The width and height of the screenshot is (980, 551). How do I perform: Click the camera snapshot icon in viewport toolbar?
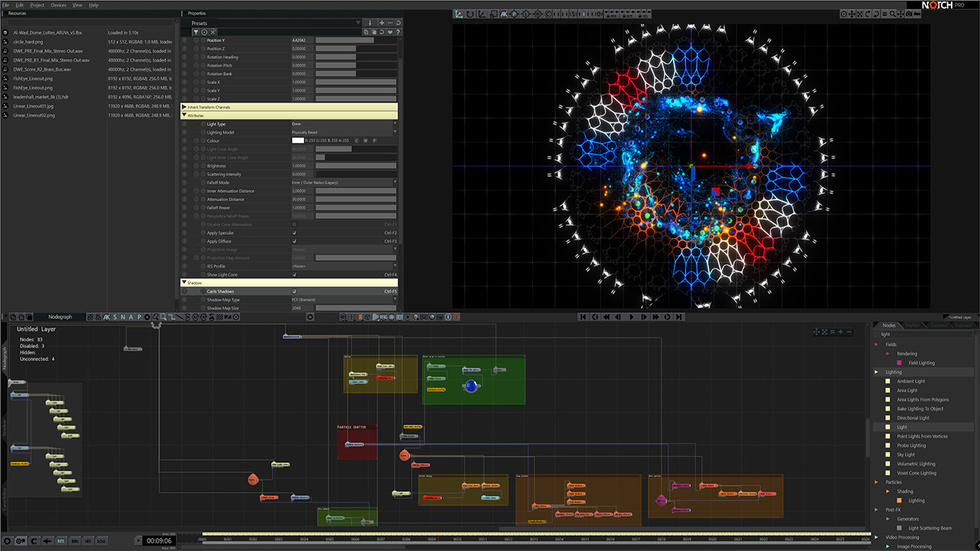[909, 14]
